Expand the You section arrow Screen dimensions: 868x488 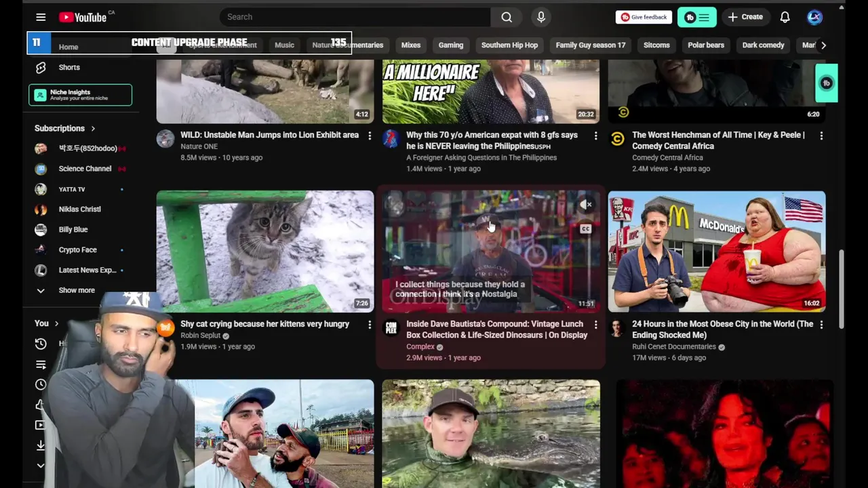tap(56, 324)
